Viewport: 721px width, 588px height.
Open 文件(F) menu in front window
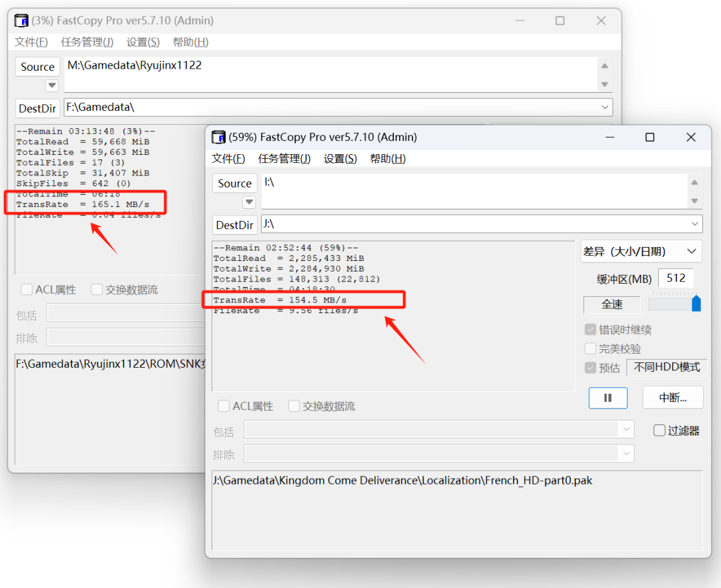pos(228,159)
